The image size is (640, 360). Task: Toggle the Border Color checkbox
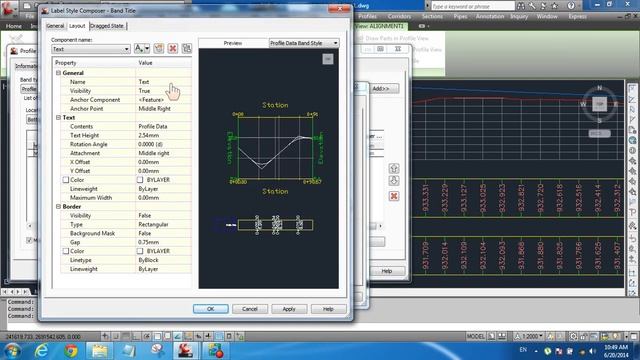[66, 251]
